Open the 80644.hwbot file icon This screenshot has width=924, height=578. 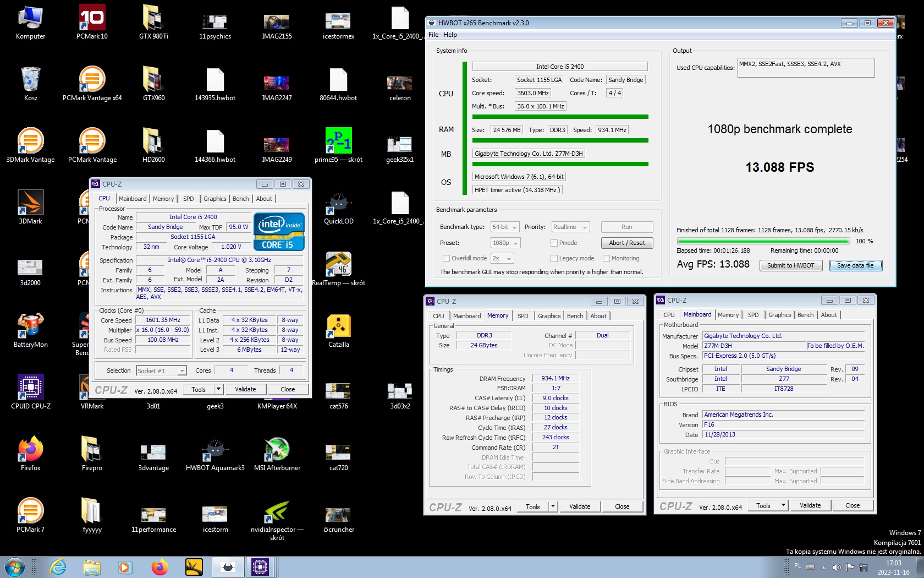pyautogui.click(x=338, y=84)
